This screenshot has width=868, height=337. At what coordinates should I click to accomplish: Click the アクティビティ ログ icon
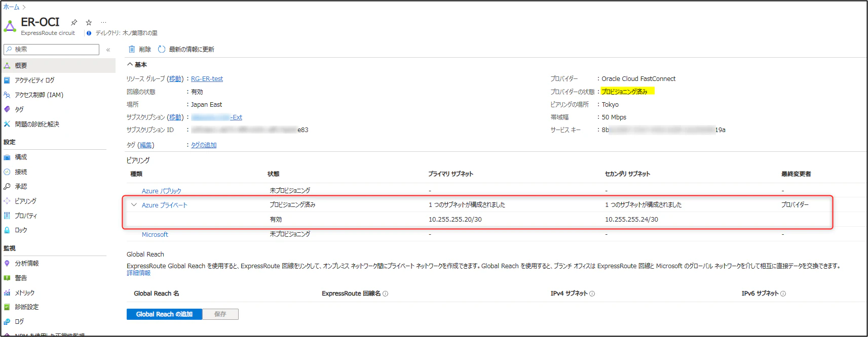(x=7, y=80)
